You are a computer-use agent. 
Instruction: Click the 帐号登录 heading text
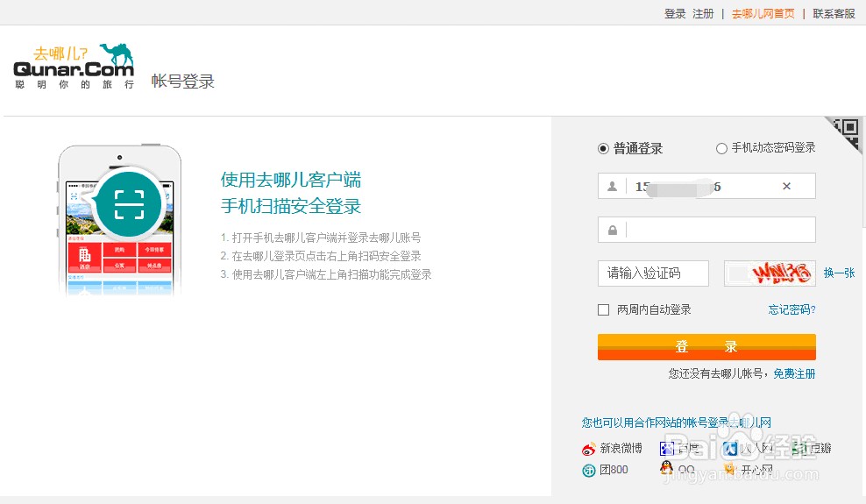click(x=183, y=82)
